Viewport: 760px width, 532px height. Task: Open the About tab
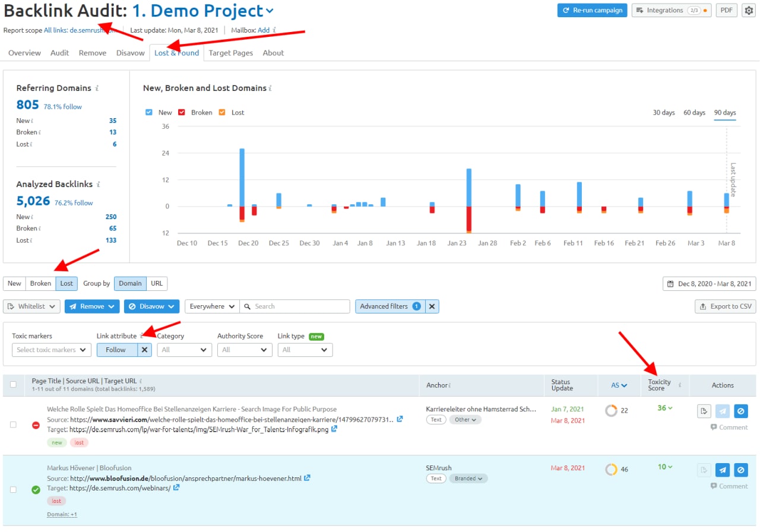click(273, 53)
